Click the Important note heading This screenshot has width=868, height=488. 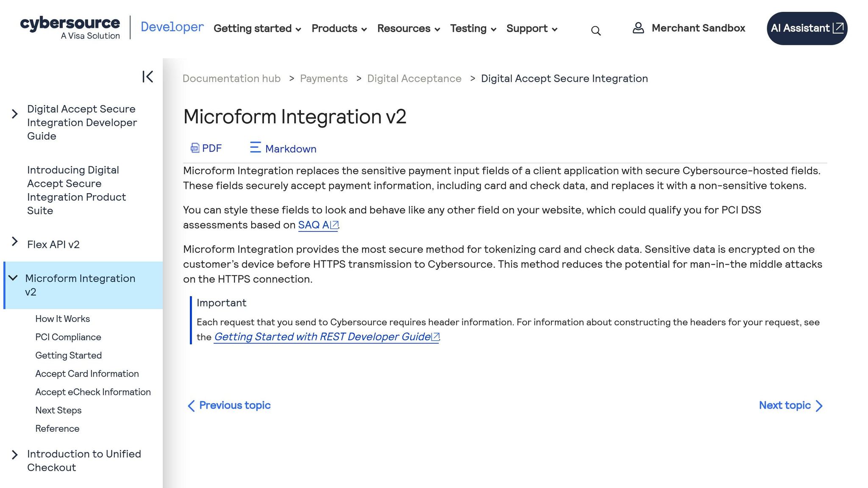[221, 303]
